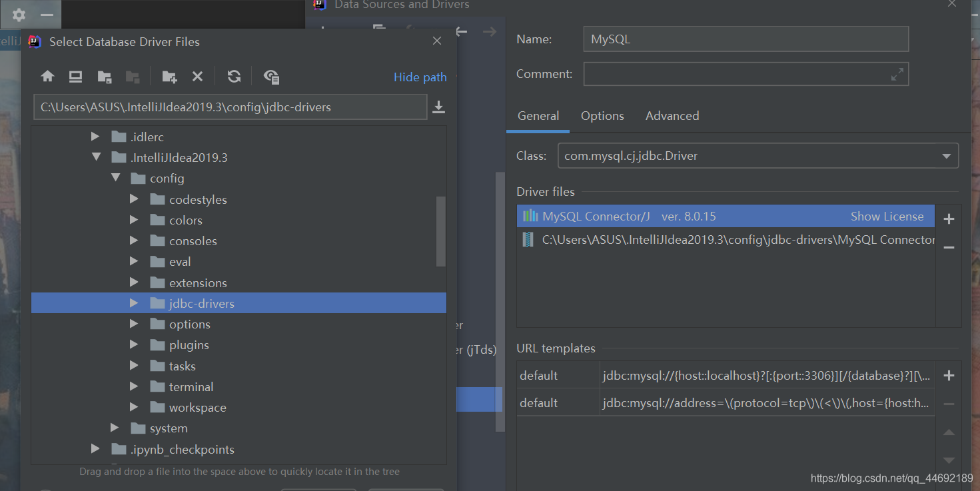
Task: Click the file path input field
Action: 230,107
